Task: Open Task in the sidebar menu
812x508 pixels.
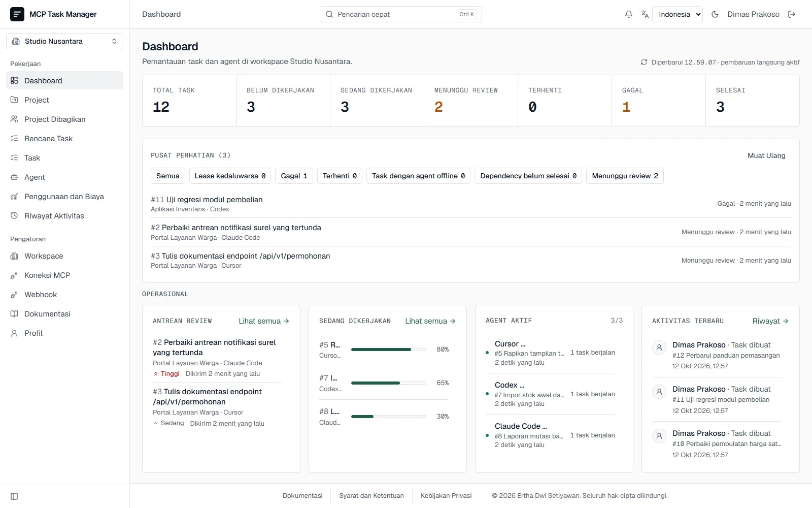Action: (x=64, y=157)
